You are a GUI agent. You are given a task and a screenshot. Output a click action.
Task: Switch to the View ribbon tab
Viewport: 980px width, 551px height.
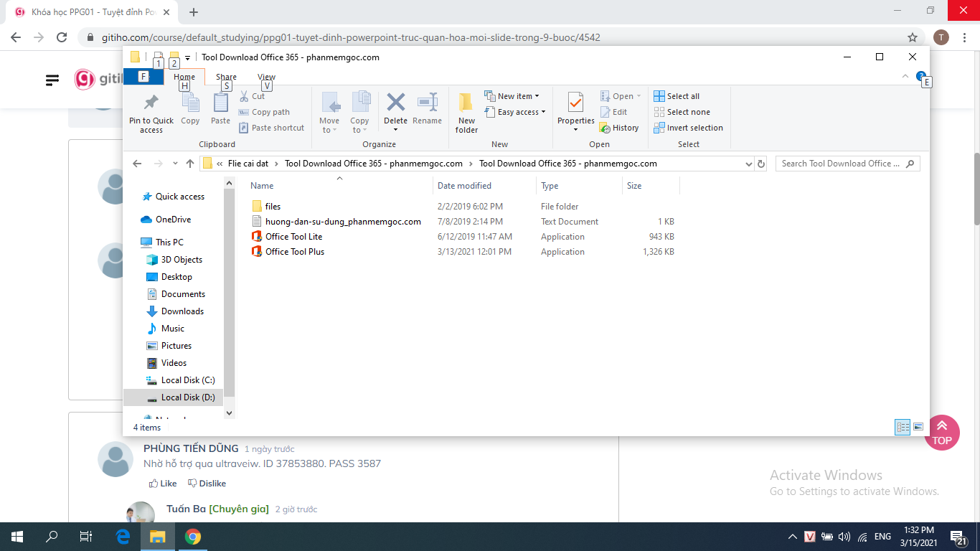pyautogui.click(x=266, y=77)
